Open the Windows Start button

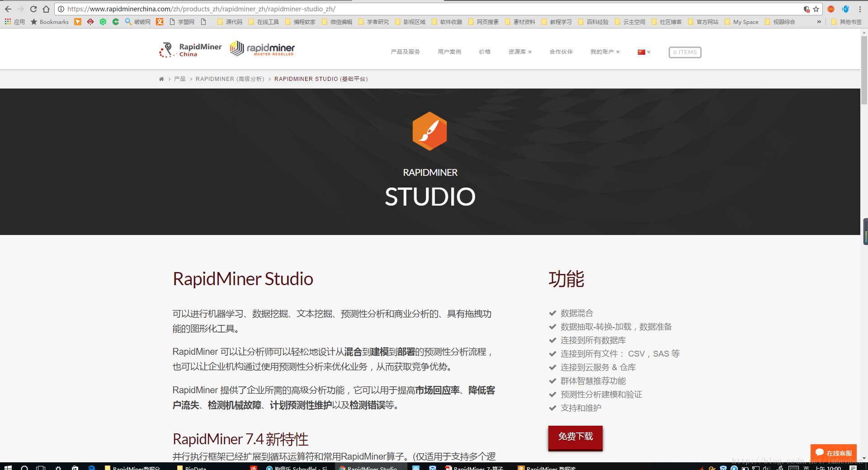[x=8, y=467]
